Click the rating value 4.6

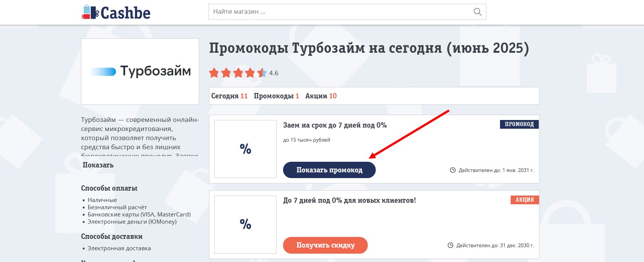tap(274, 73)
